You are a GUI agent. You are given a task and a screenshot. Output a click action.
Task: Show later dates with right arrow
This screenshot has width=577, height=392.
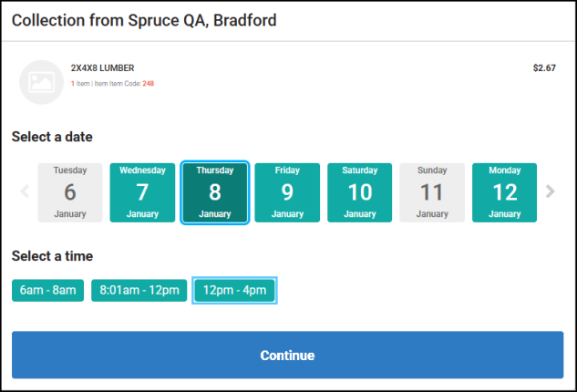coord(550,191)
